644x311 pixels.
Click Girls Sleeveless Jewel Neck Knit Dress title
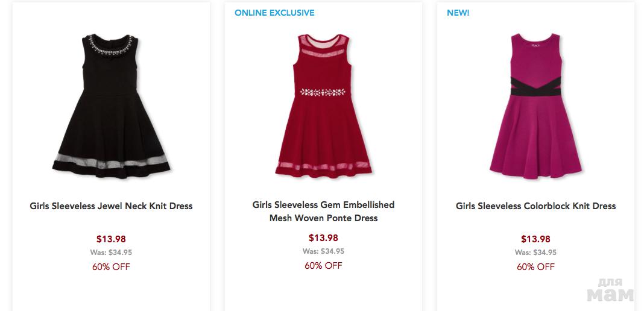pos(111,206)
